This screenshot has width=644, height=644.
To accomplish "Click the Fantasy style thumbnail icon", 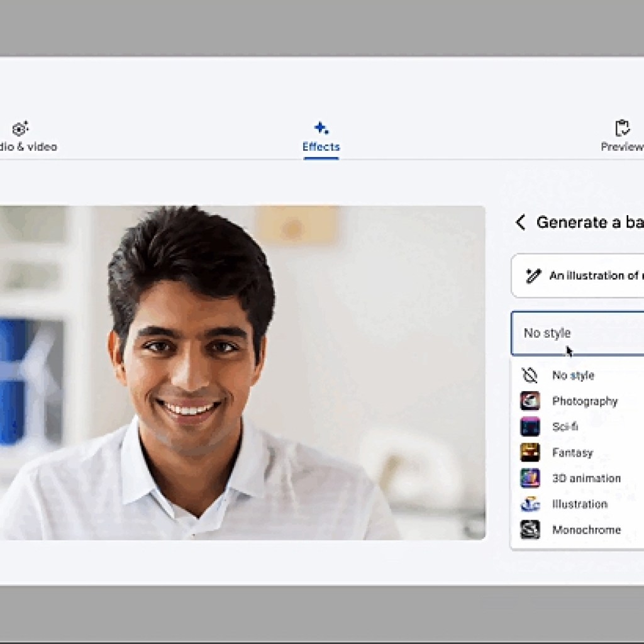I will click(530, 452).
